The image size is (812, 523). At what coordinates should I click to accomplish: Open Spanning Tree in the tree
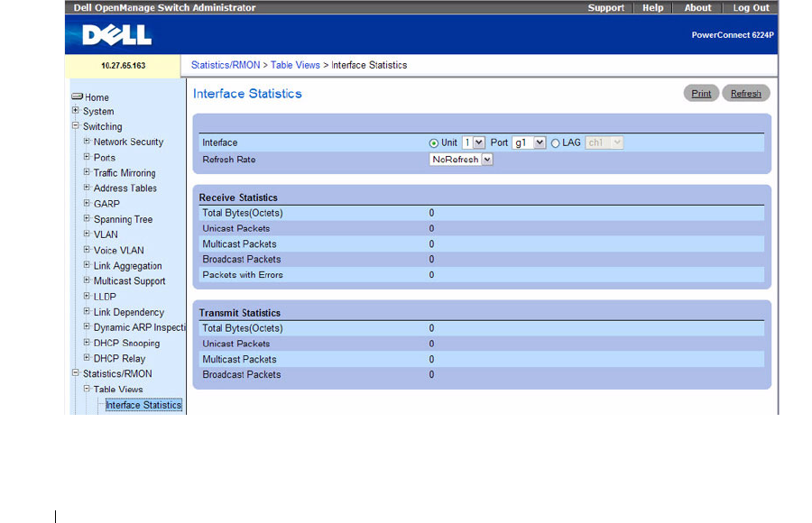[124, 219]
